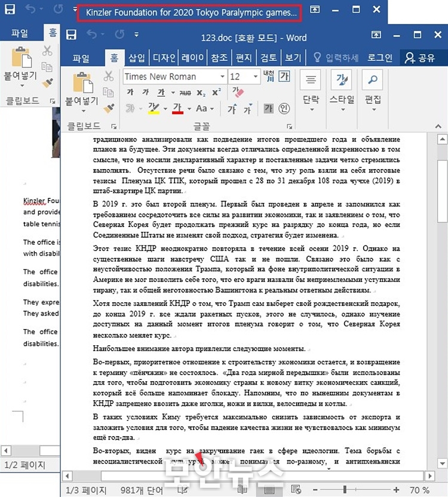The image size is (448, 497).
Task: Click the Copy icon in 123.doc ribbon
Action: (x=108, y=92)
